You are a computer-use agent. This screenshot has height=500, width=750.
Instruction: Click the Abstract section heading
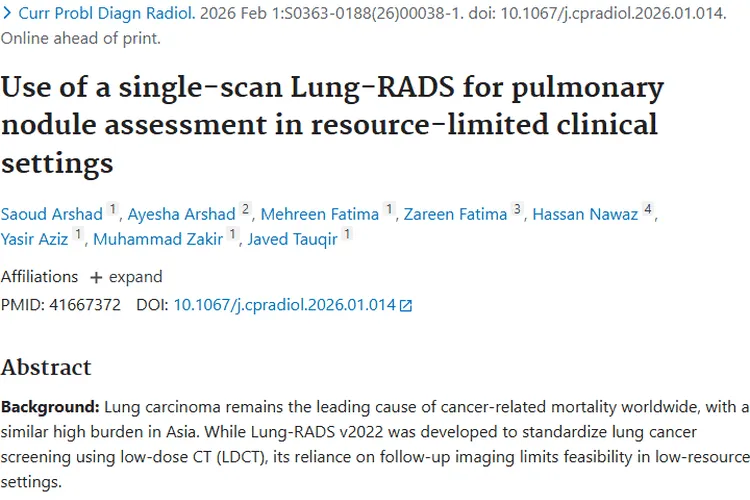pos(46,367)
